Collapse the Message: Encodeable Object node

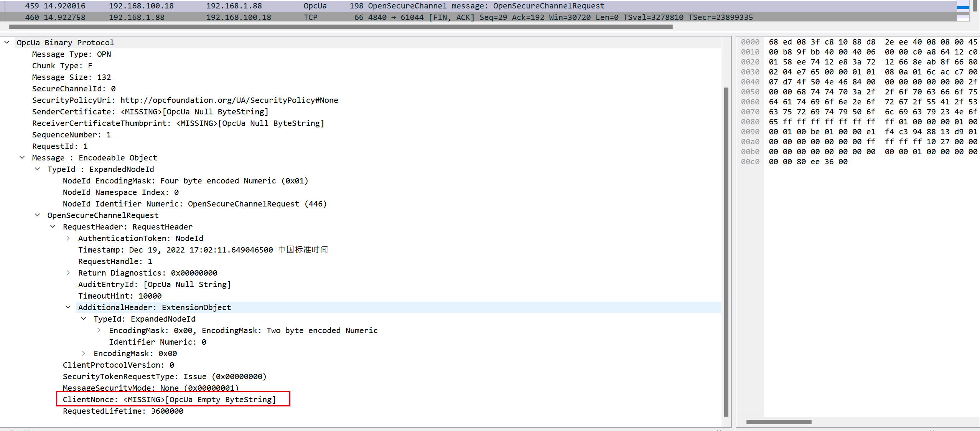click(22, 157)
